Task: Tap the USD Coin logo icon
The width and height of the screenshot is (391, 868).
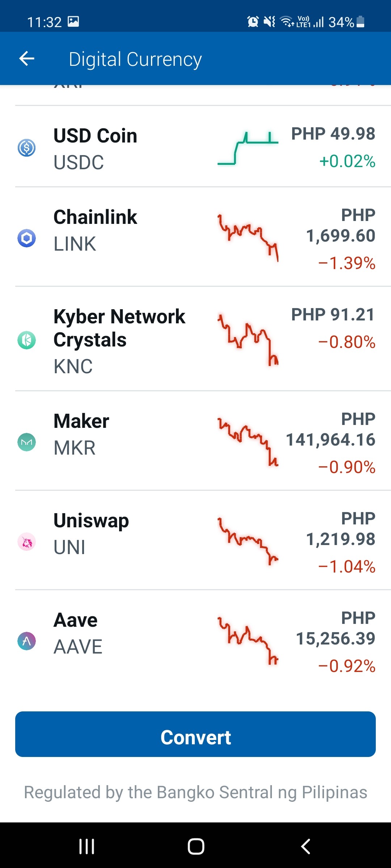Action: coord(26,148)
